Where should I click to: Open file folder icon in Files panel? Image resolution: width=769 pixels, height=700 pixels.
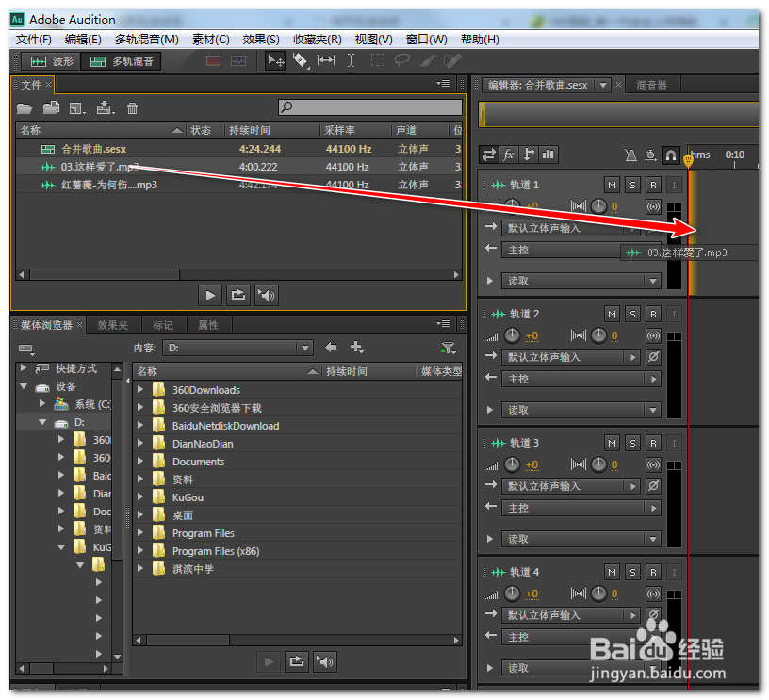[25, 108]
